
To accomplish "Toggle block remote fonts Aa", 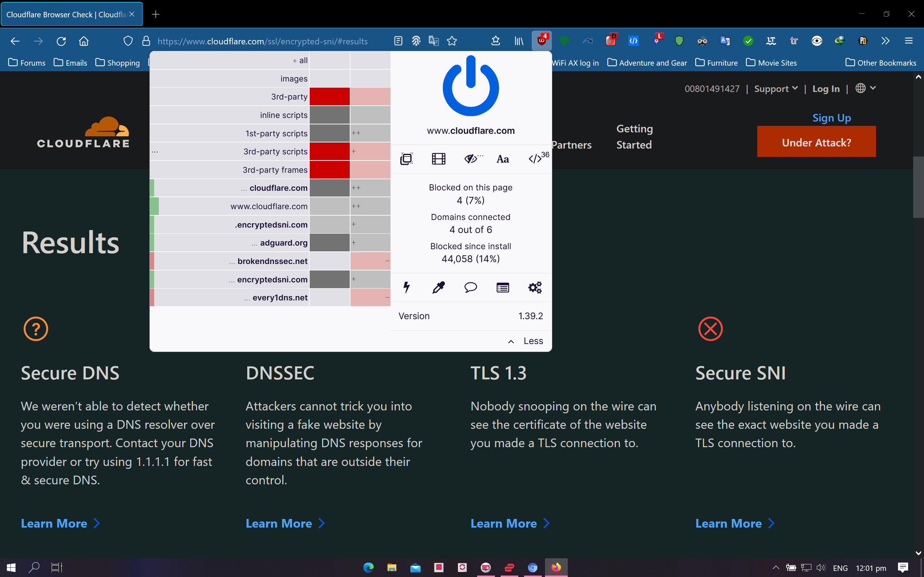I will click(502, 159).
